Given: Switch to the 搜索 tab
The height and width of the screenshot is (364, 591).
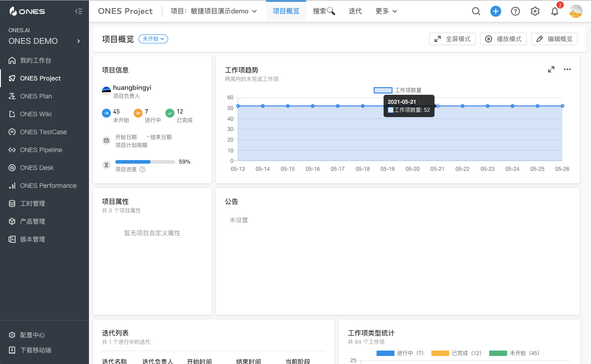Looking at the screenshot, I should [x=323, y=11].
